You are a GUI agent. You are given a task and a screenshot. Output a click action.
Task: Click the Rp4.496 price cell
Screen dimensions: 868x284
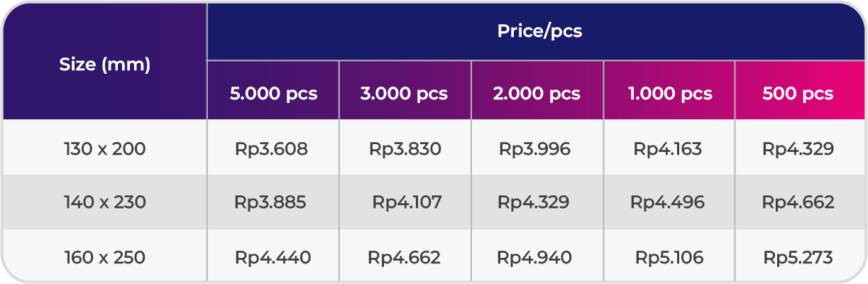click(x=669, y=202)
